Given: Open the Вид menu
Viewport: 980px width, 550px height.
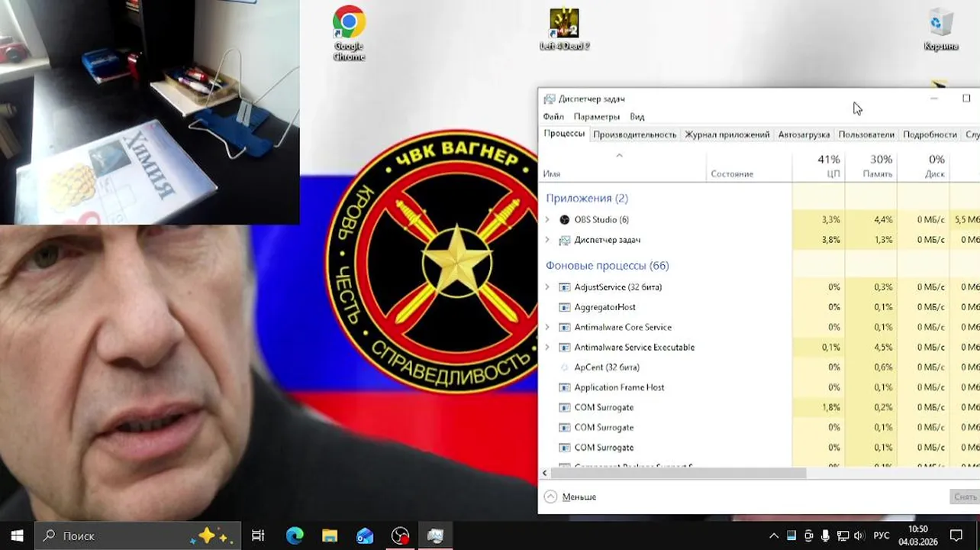Looking at the screenshot, I should click(x=637, y=117).
